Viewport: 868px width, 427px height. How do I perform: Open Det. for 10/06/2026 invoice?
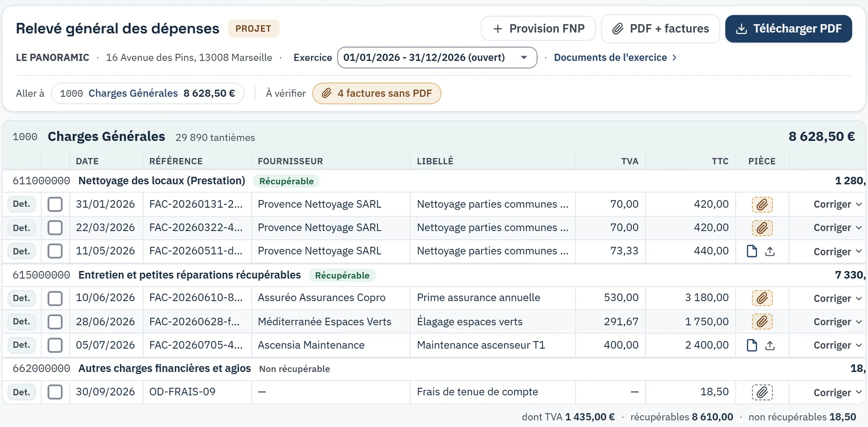(21, 298)
